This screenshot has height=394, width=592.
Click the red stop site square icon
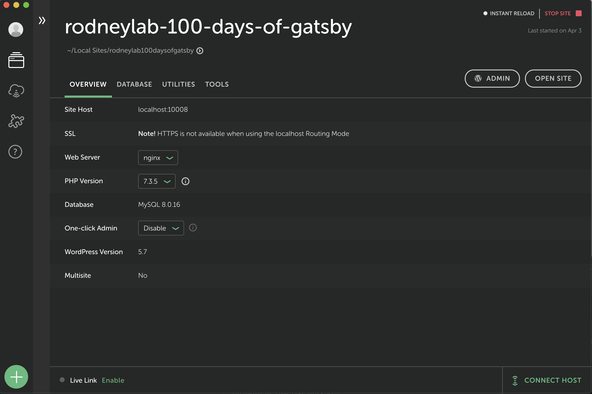point(578,13)
